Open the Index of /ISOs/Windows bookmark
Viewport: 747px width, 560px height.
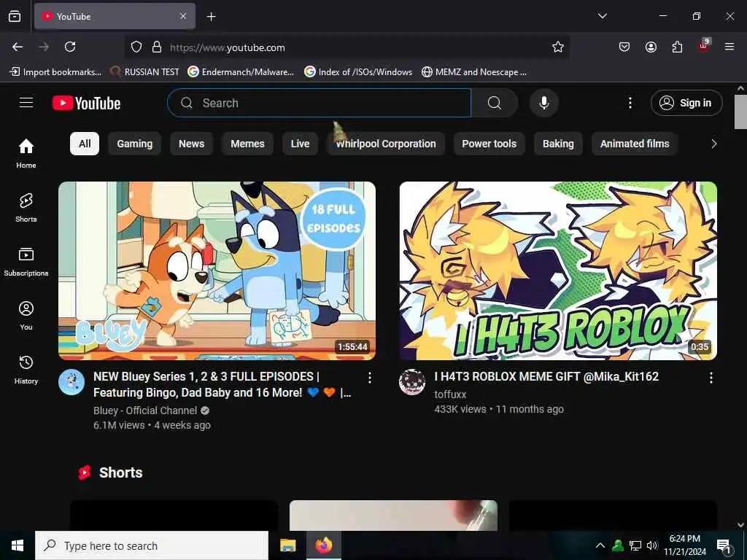pyautogui.click(x=358, y=72)
